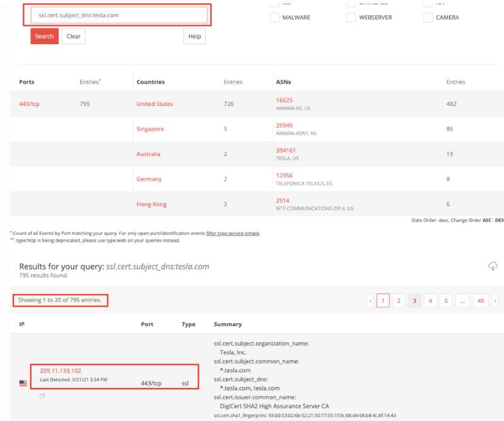Click the Countries column header
The width and height of the screenshot is (504, 421).
150,82
